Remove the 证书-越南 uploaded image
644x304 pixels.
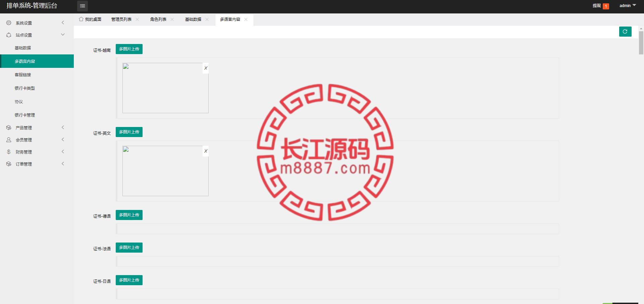pyautogui.click(x=206, y=68)
